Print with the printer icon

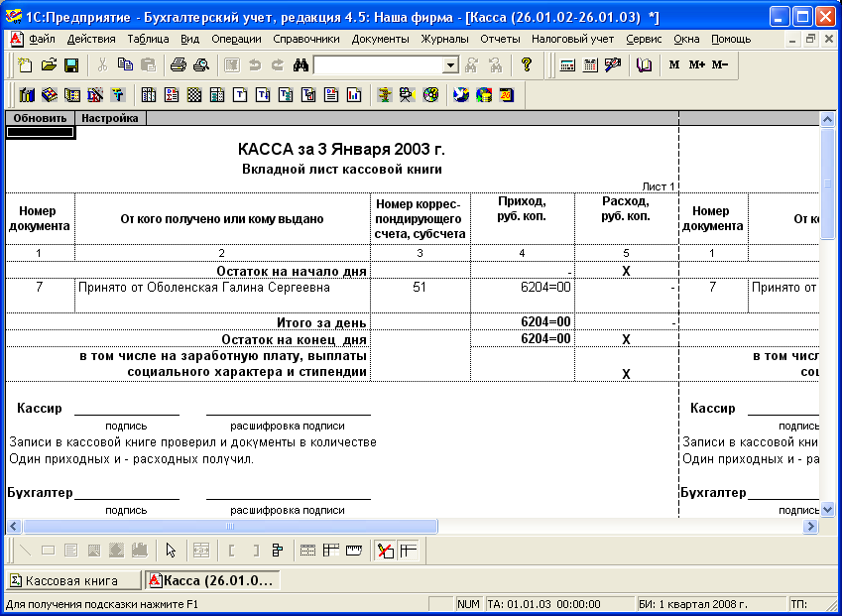pyautogui.click(x=179, y=65)
